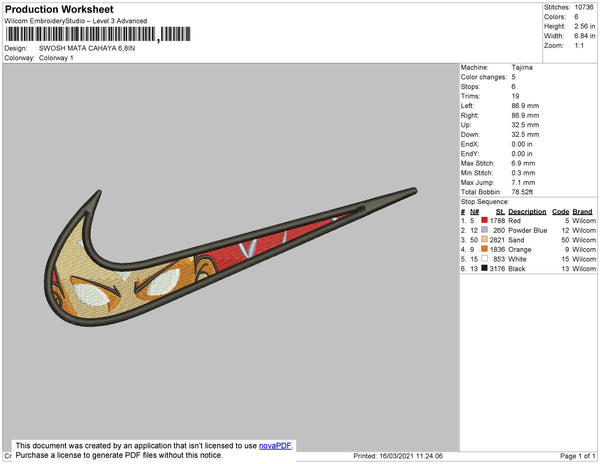
Task: Click the Trims value '19'
Action: 515,96
